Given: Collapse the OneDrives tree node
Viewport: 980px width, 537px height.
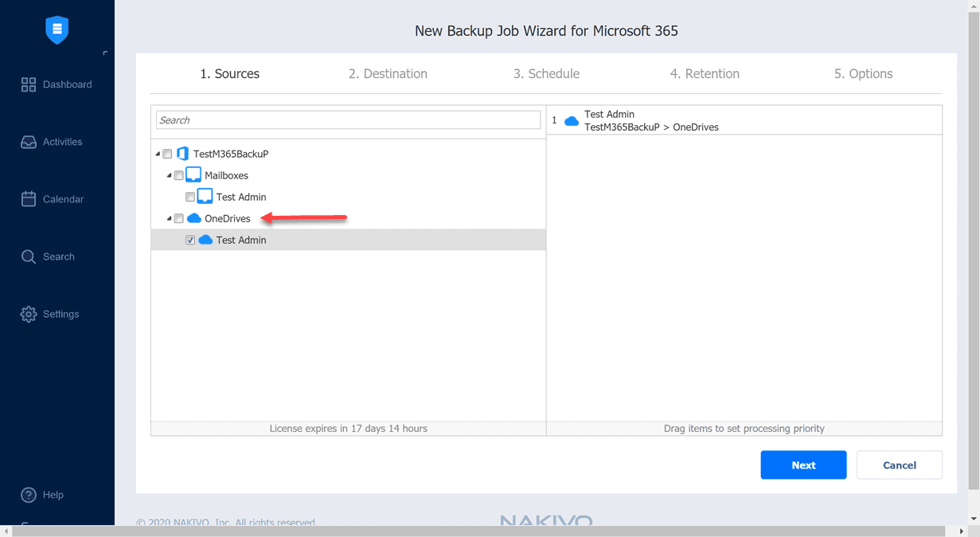Looking at the screenshot, I should (168, 218).
